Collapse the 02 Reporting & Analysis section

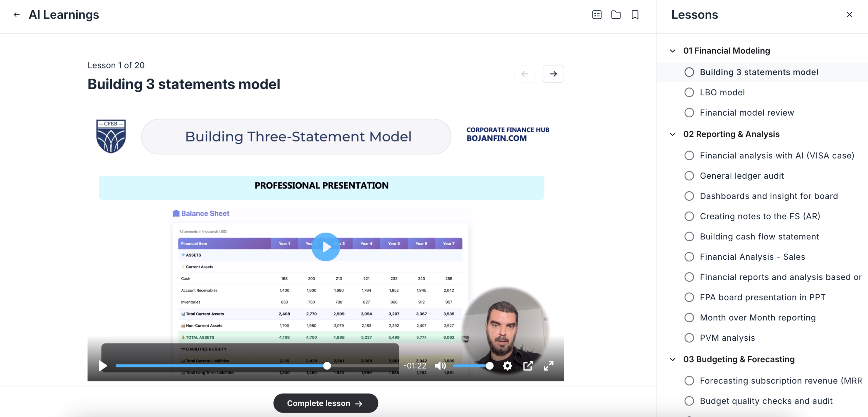673,134
